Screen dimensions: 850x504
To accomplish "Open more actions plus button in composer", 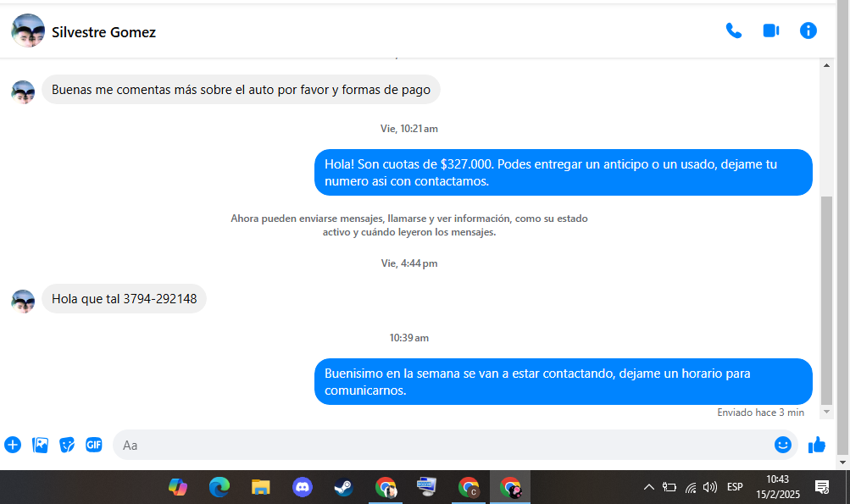I will pos(13,445).
